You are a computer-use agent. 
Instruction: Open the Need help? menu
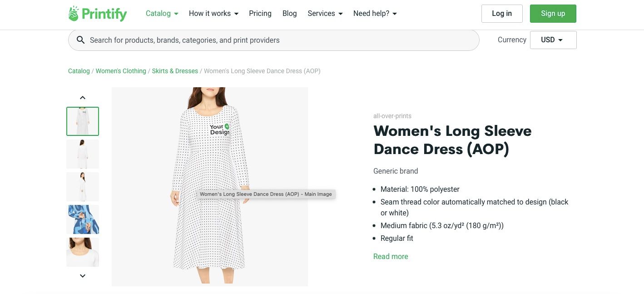(375, 14)
